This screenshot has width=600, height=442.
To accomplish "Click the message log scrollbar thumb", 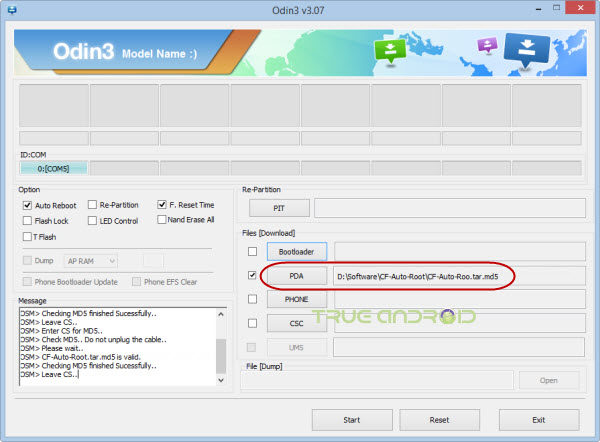I will 221,356.
